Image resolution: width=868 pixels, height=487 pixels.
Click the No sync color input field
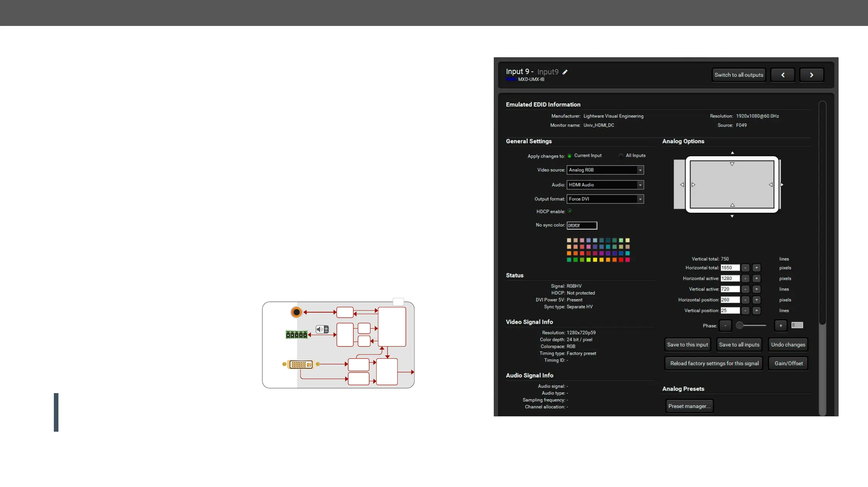click(582, 226)
